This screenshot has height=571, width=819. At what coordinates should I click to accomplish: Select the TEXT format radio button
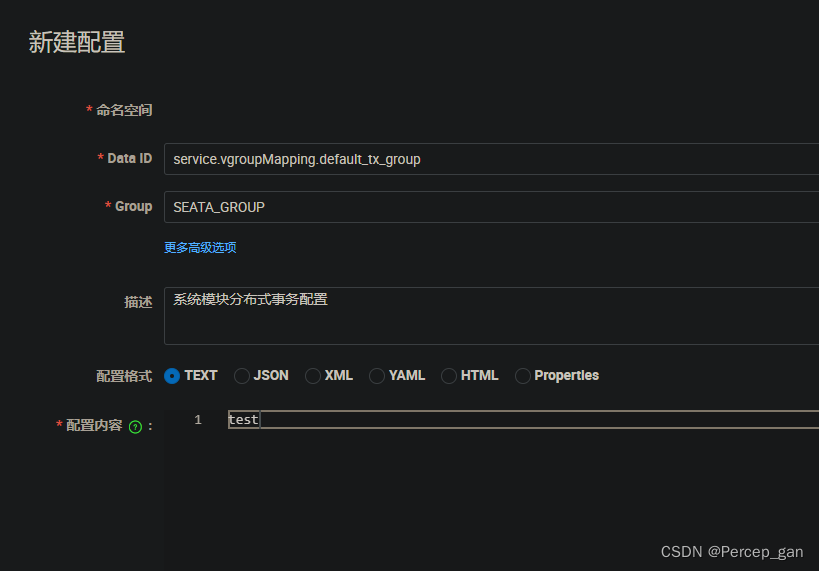pos(172,376)
